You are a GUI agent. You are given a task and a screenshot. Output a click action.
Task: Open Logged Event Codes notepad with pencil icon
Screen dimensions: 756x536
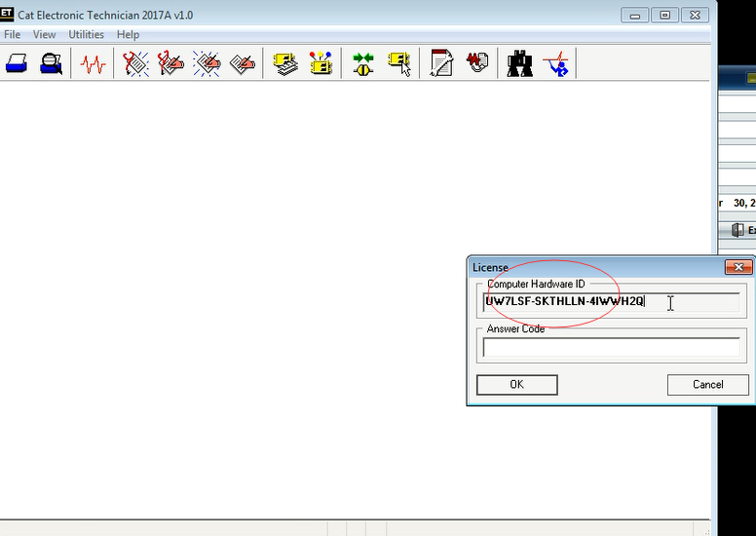(242, 63)
